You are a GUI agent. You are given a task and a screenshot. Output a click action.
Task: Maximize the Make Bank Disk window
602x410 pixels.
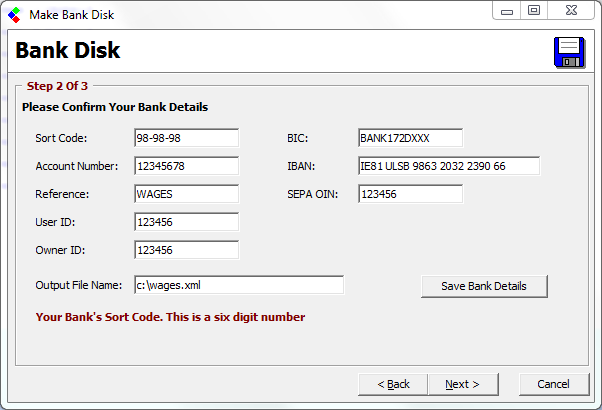pyautogui.click(x=534, y=10)
